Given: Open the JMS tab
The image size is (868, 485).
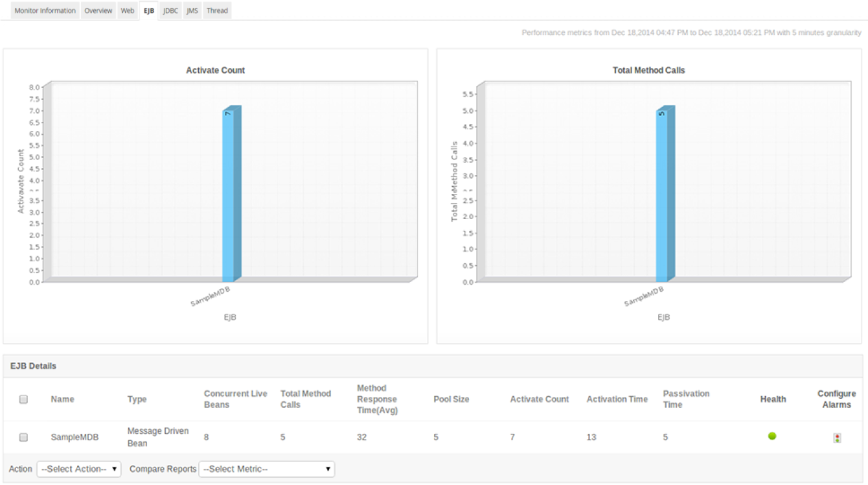Looking at the screenshot, I should pos(191,10).
